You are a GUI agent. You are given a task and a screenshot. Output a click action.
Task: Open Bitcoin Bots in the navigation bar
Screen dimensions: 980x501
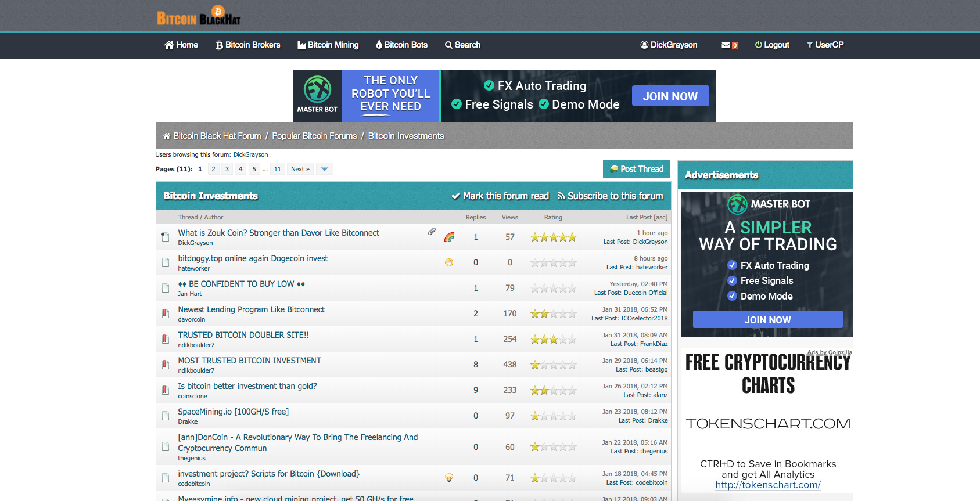[402, 45]
